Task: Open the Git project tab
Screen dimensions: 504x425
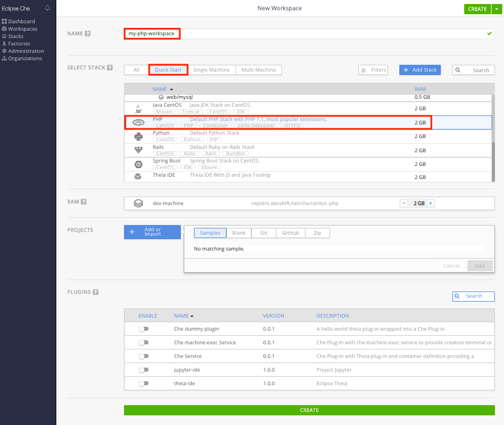Action: [264, 233]
